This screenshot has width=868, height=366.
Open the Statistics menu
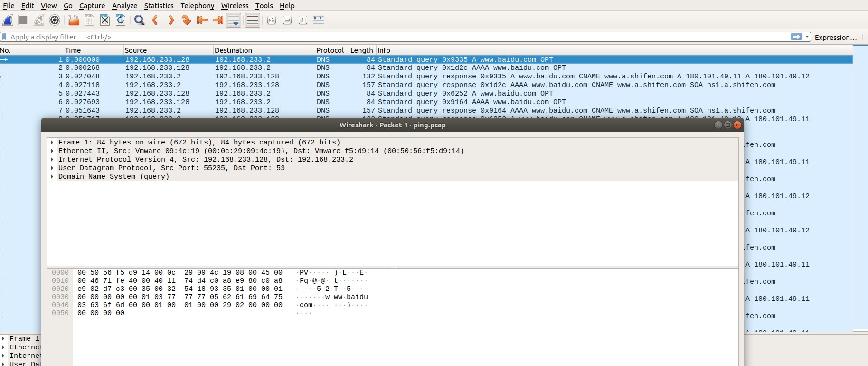coord(159,6)
